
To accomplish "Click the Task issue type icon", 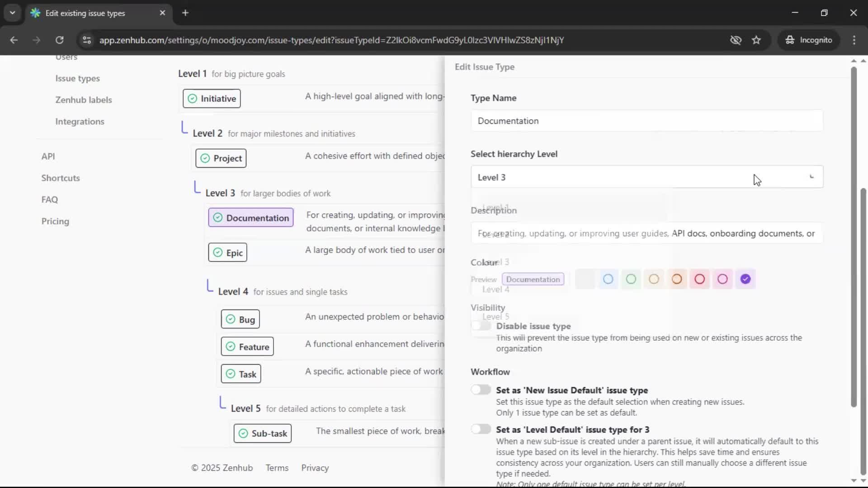I will coord(230,374).
